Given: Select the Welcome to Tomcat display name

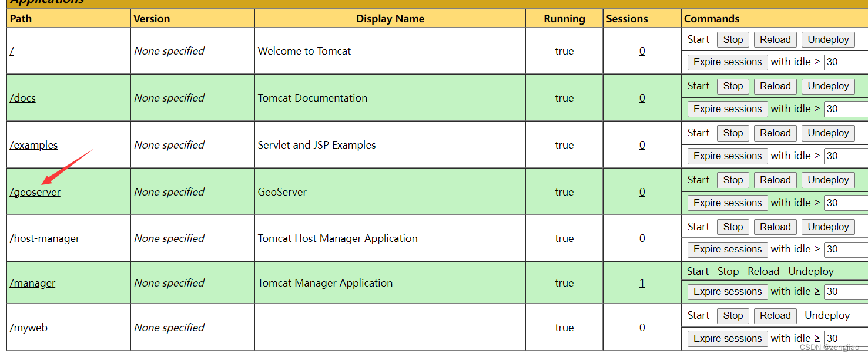Looking at the screenshot, I should 304,51.
